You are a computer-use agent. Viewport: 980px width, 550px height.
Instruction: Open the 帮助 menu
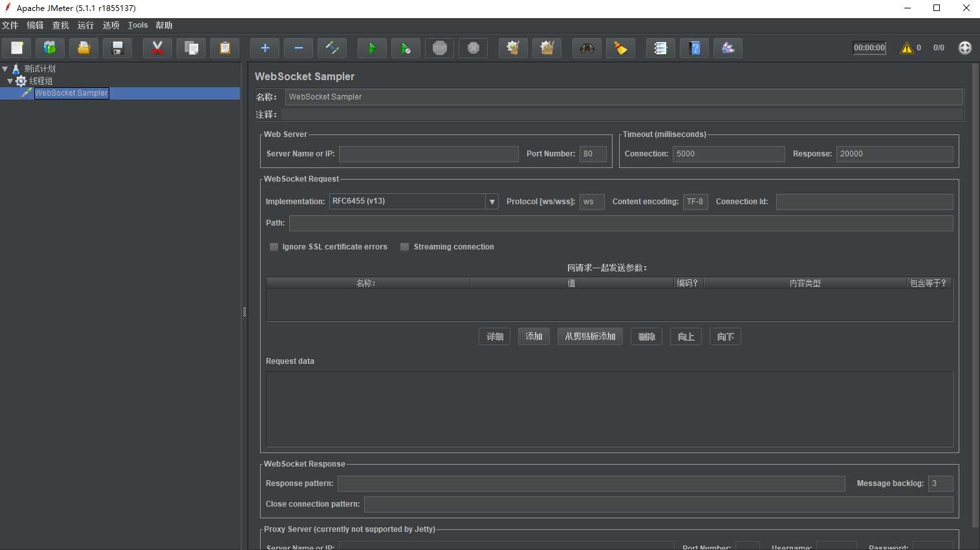point(164,25)
